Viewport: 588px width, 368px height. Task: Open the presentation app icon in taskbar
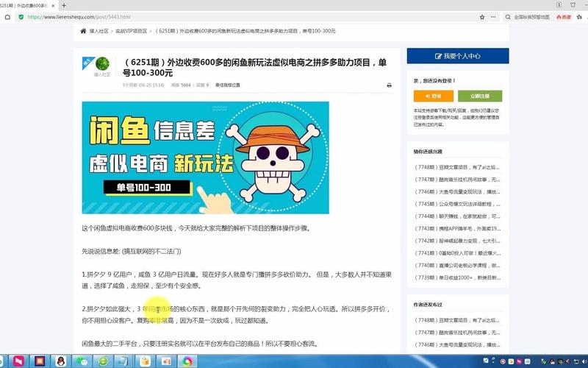pyautogui.click(x=166, y=361)
